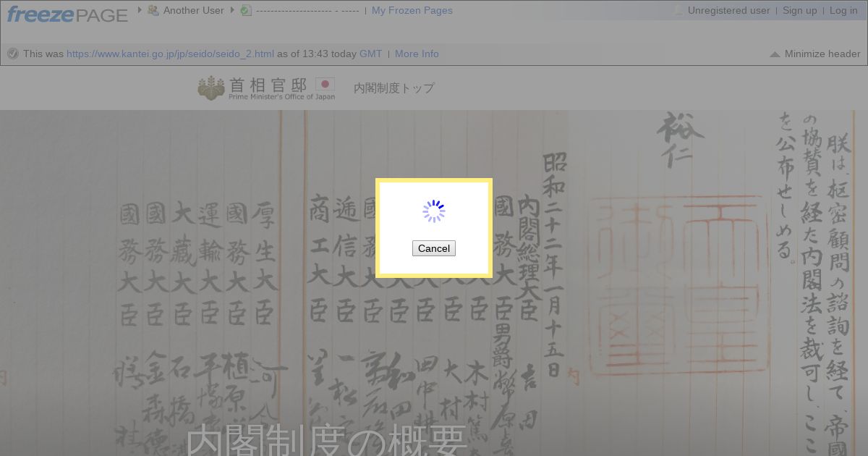Open the 内閣制度トップ menu link
The image size is (868, 456).
[x=394, y=88]
